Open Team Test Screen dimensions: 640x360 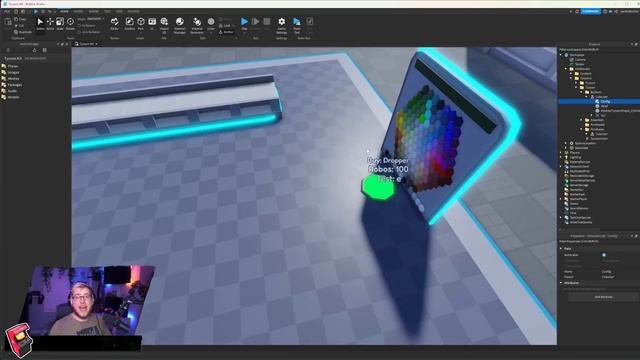click(x=297, y=24)
